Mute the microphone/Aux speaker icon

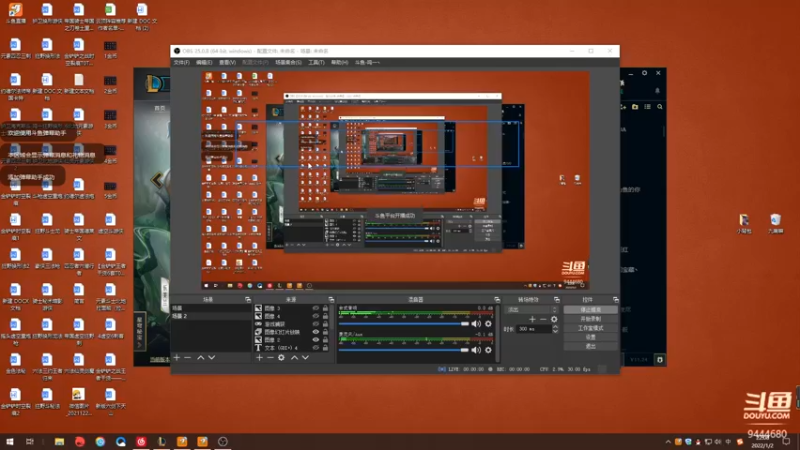(476, 350)
